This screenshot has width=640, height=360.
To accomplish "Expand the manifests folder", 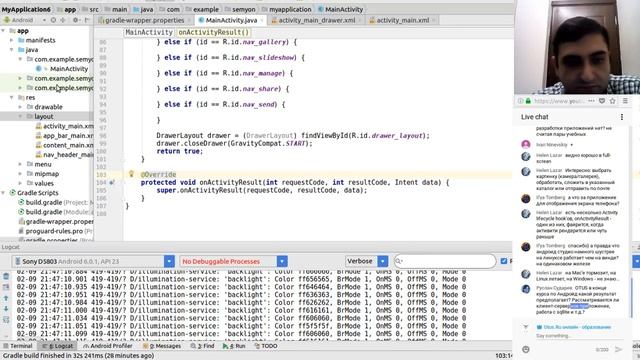I will [x=12, y=40].
